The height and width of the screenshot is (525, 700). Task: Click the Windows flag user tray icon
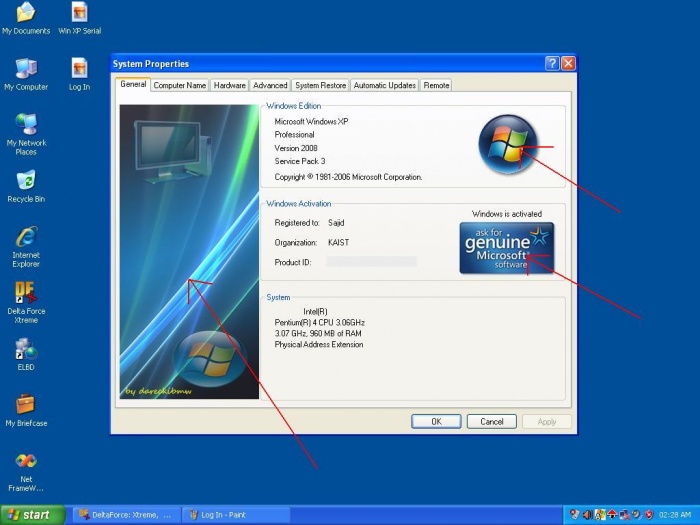[x=600, y=515]
